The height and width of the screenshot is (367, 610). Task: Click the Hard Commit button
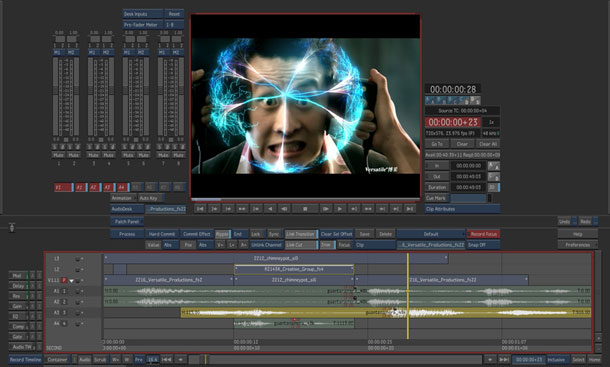[x=162, y=234]
